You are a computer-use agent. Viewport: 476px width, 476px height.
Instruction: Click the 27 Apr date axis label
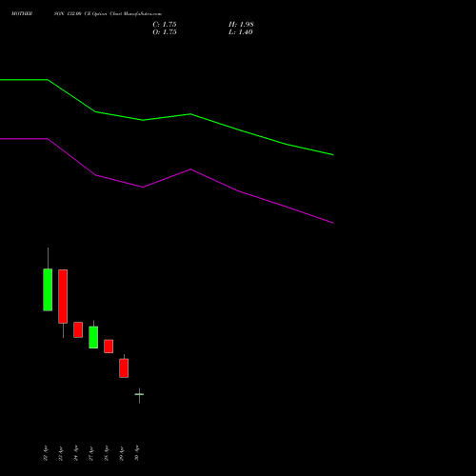click(91, 453)
